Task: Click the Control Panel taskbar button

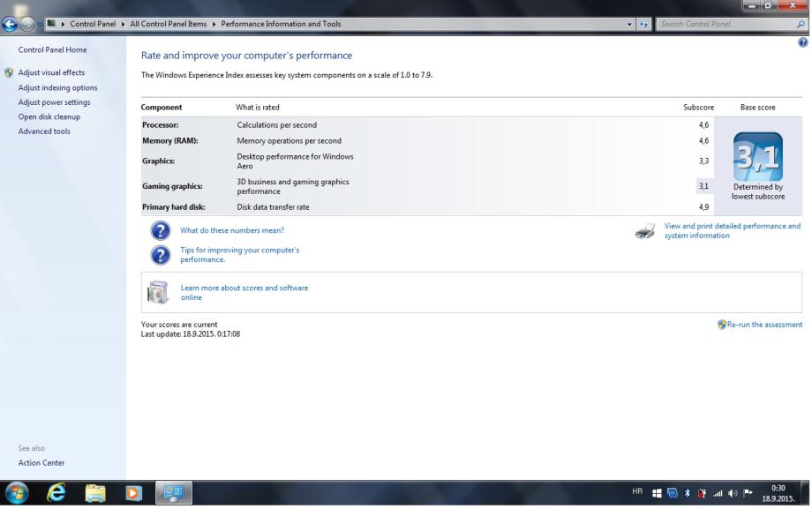Action: pyautogui.click(x=174, y=493)
